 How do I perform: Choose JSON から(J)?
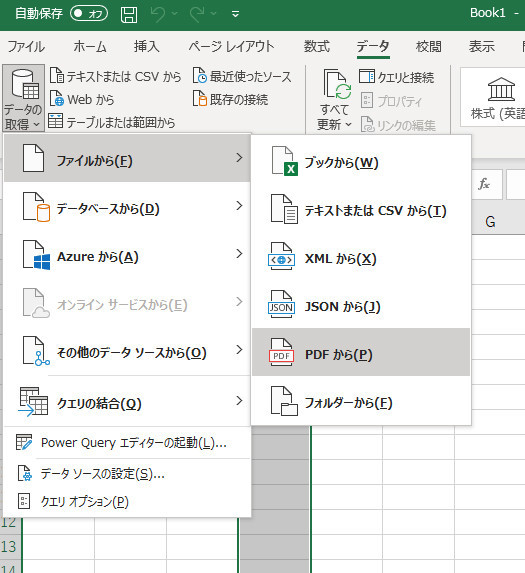tap(361, 306)
